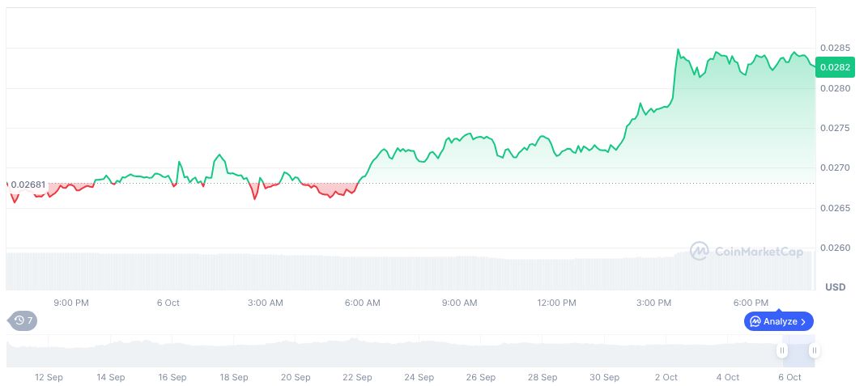
Task: Click the 28 Sep date on mini timeline
Action: coord(542,377)
